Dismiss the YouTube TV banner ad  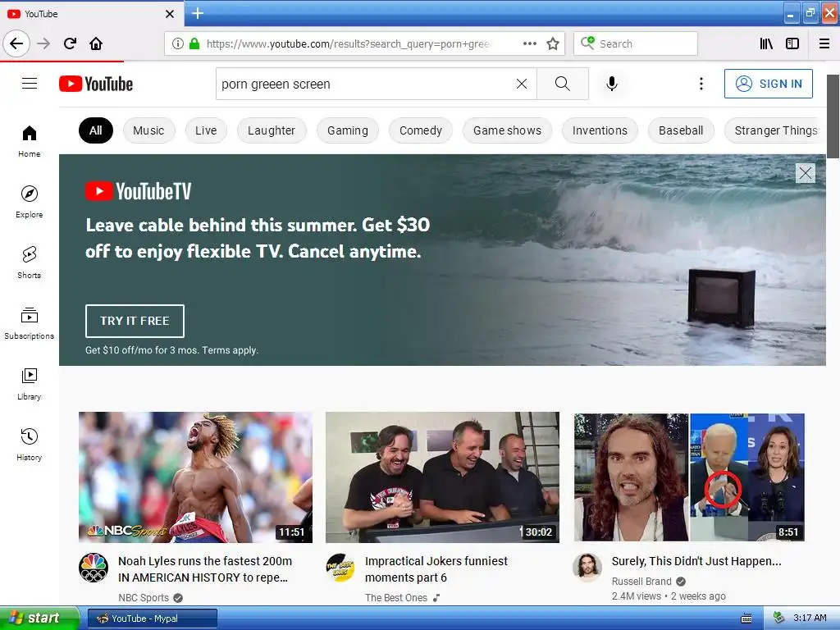806,173
